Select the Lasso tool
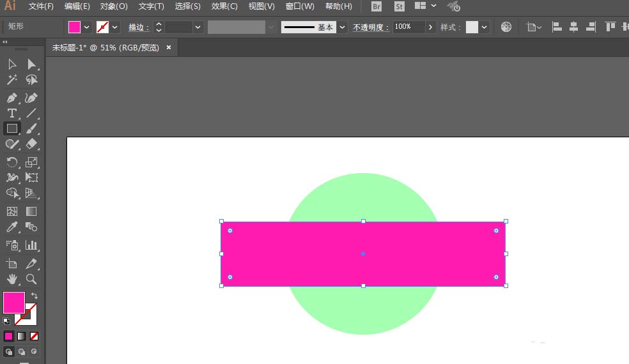629x364 pixels. (31, 80)
